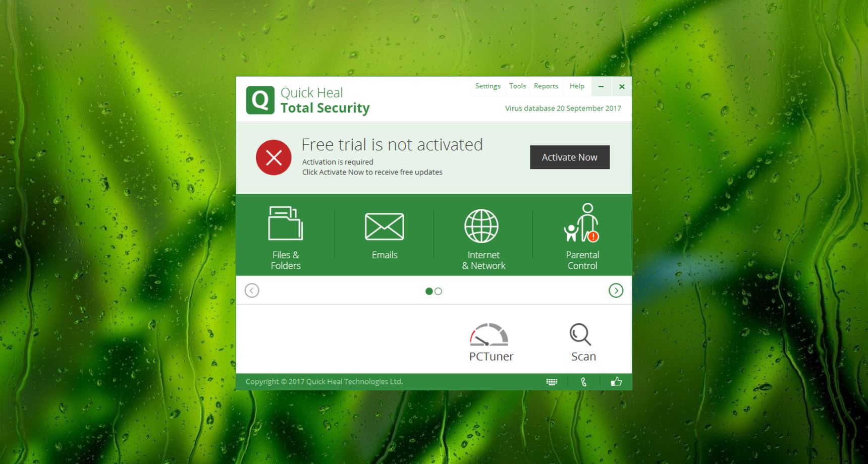
Task: Open the Emails envelope icon
Action: click(385, 226)
